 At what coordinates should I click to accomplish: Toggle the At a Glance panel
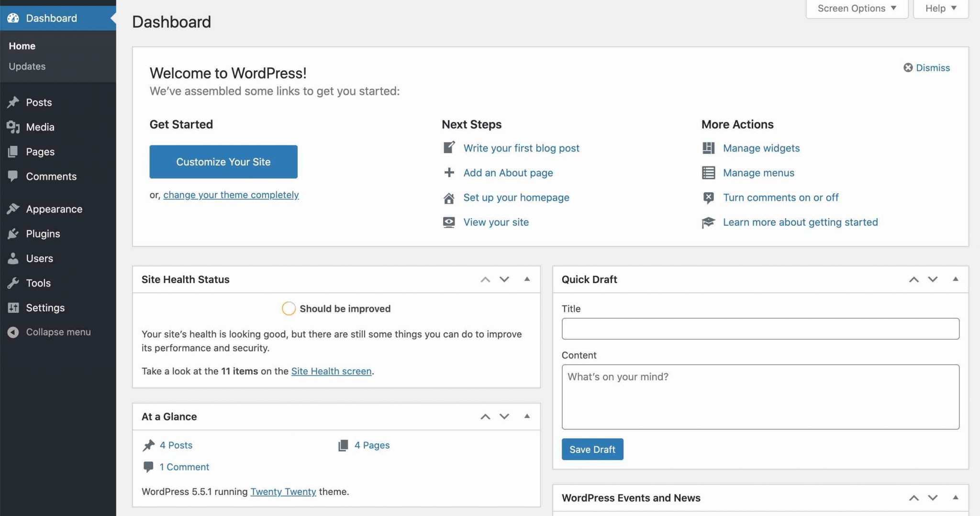coord(527,417)
